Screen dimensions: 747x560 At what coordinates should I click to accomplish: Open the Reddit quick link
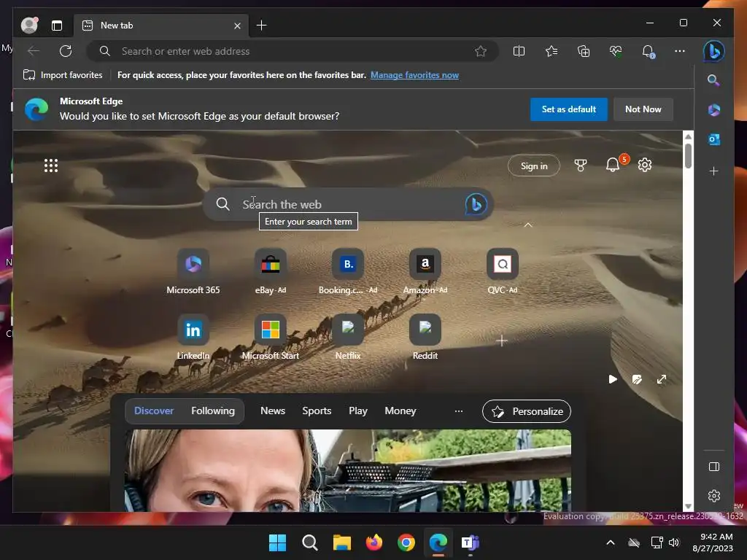(x=425, y=337)
